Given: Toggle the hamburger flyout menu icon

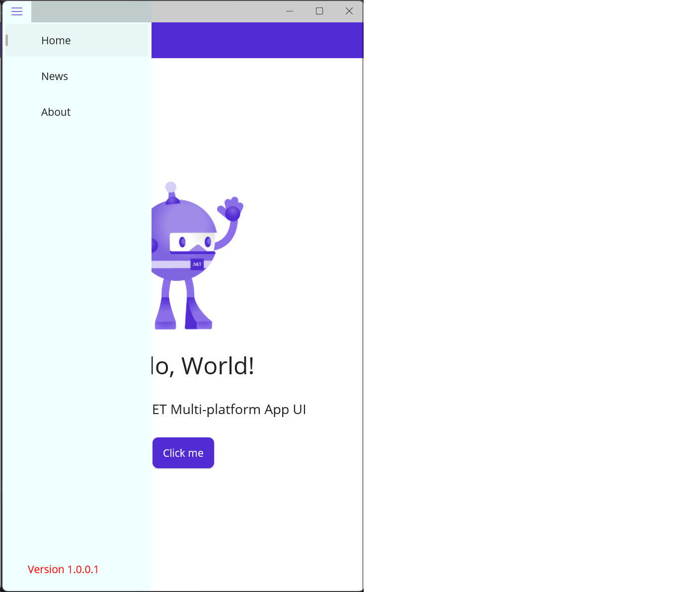Looking at the screenshot, I should [x=17, y=11].
